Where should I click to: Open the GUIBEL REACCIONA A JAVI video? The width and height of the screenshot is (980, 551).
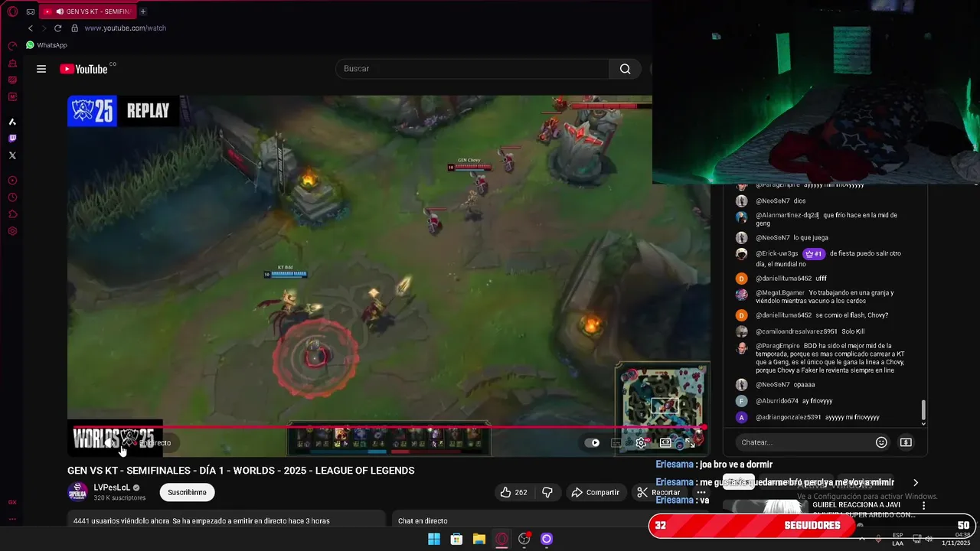(862, 510)
